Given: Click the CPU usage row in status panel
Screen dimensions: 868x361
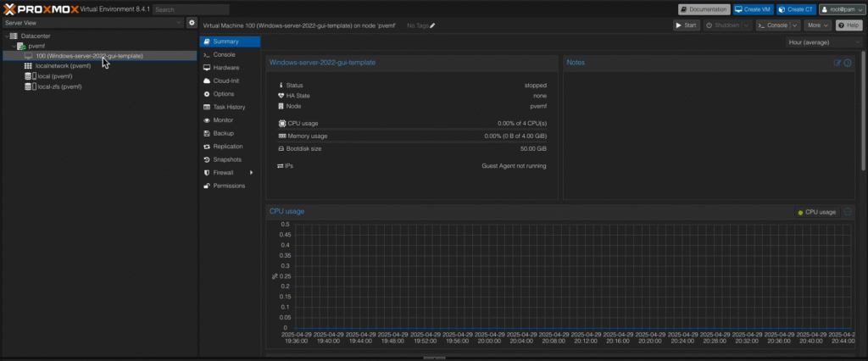Looking at the screenshot, I should [x=412, y=124].
